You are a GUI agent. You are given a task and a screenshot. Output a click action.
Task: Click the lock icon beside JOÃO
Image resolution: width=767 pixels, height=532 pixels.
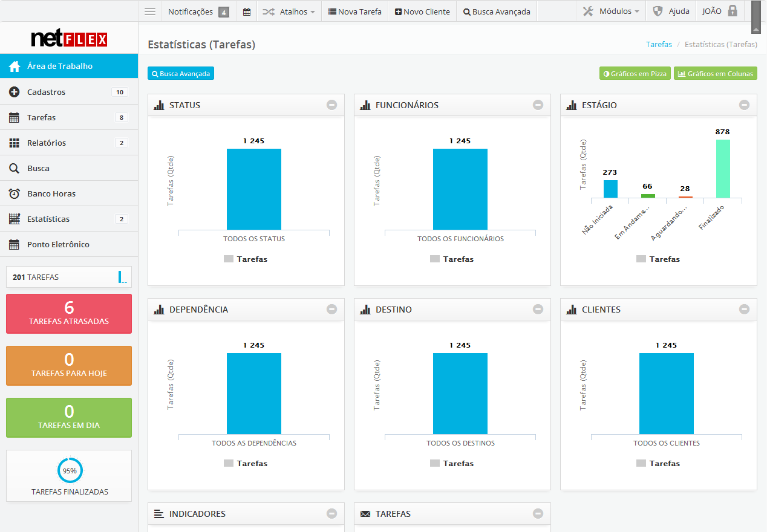click(x=733, y=11)
